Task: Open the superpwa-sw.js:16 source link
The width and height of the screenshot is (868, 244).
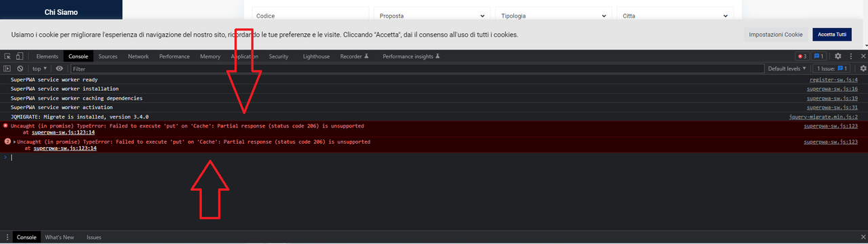Action: point(832,89)
